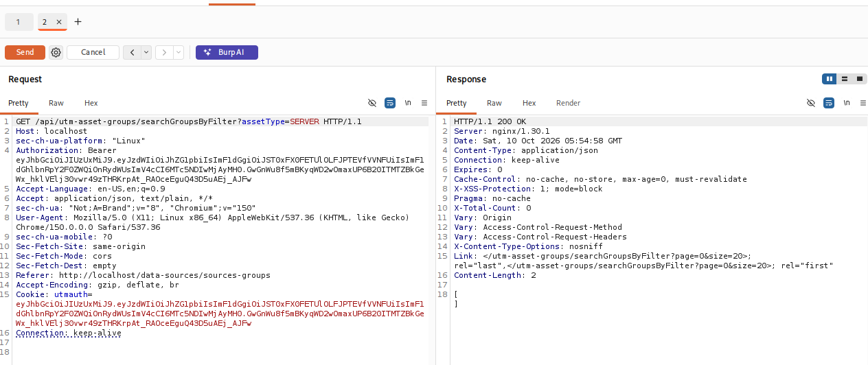Click the assetType parameter value SERVER

point(304,121)
